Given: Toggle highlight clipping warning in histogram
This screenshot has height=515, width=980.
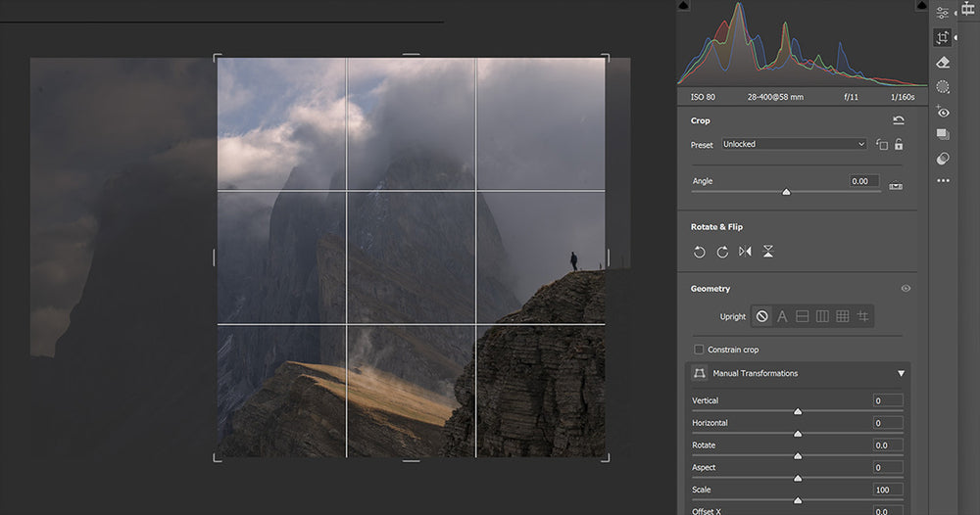Looking at the screenshot, I should [x=921, y=6].
